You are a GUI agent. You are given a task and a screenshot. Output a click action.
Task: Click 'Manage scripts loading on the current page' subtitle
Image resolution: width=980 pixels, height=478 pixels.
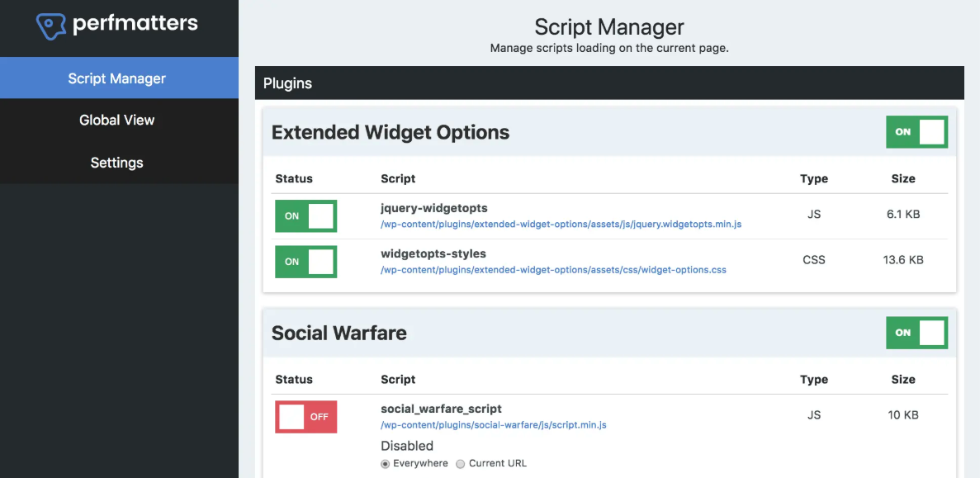609,48
